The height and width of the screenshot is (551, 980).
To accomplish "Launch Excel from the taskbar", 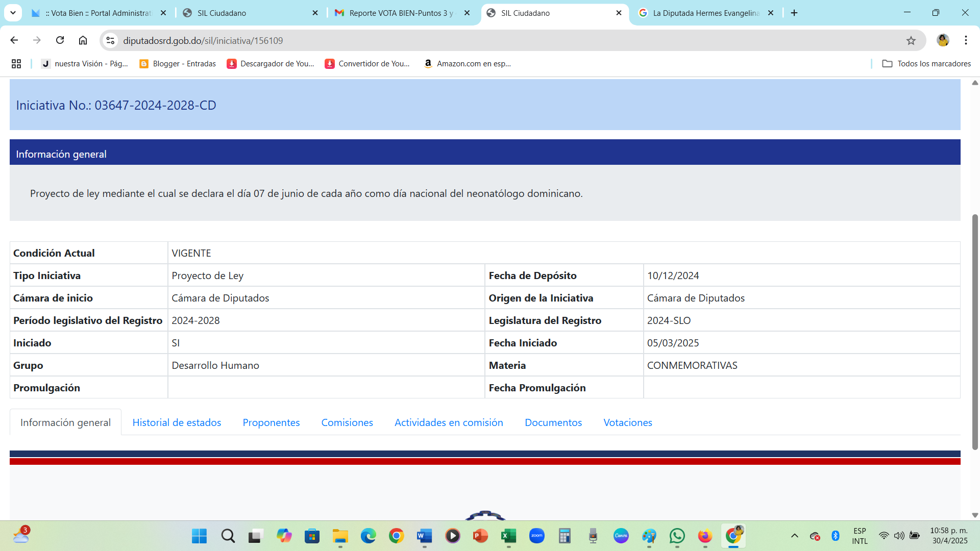I will coord(508,536).
